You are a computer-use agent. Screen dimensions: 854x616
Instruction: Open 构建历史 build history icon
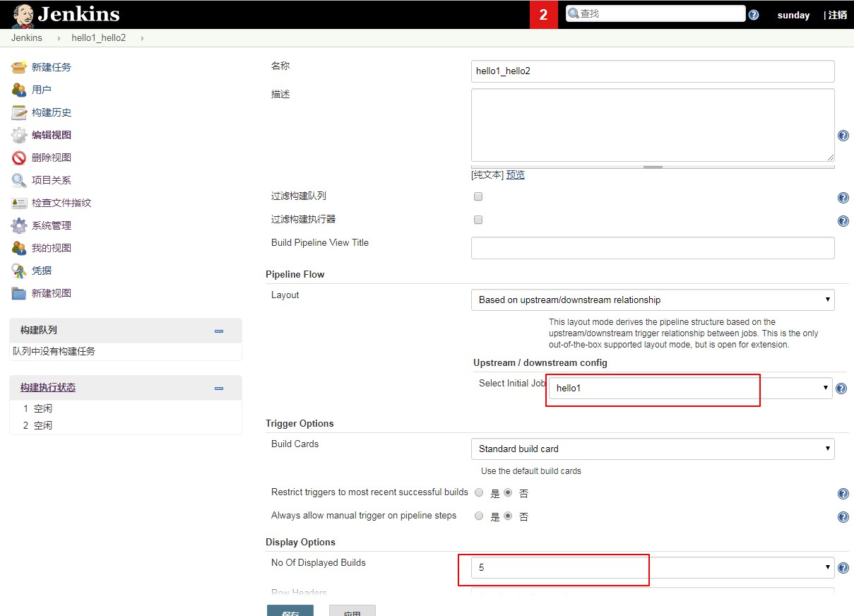pyautogui.click(x=19, y=112)
